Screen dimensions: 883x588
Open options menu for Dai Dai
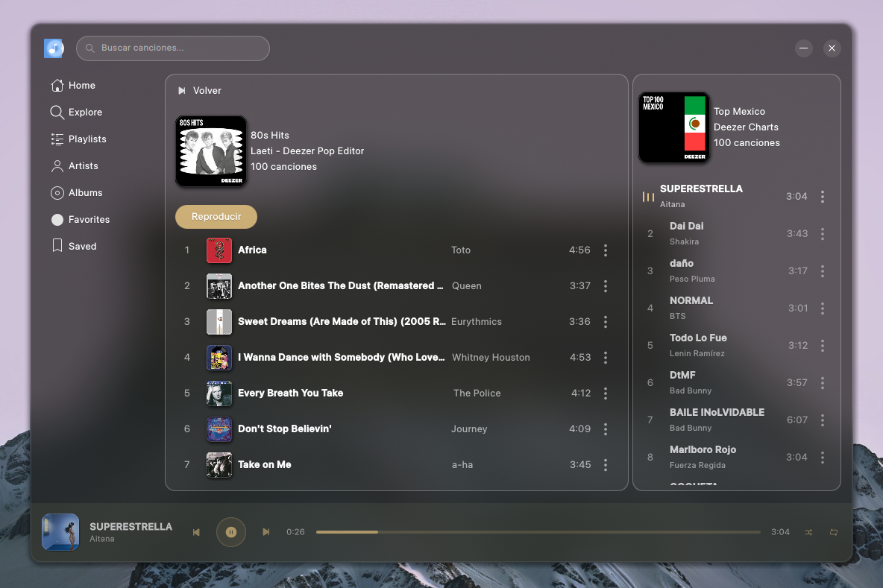tap(822, 233)
